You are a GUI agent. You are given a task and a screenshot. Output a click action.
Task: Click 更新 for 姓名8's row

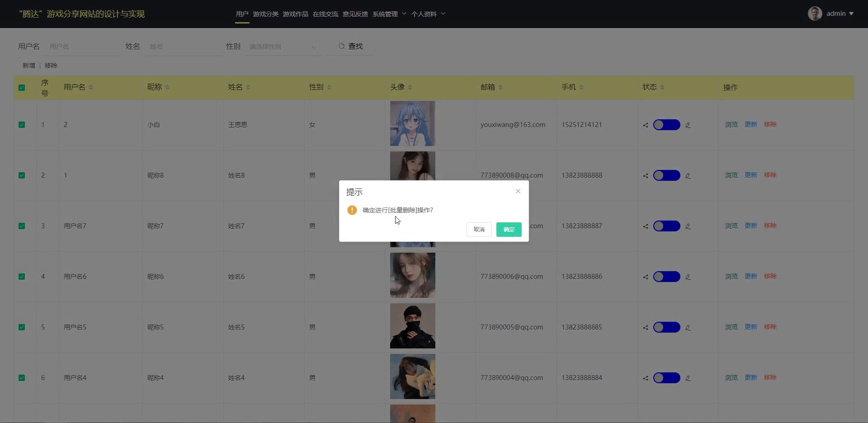pyautogui.click(x=751, y=175)
